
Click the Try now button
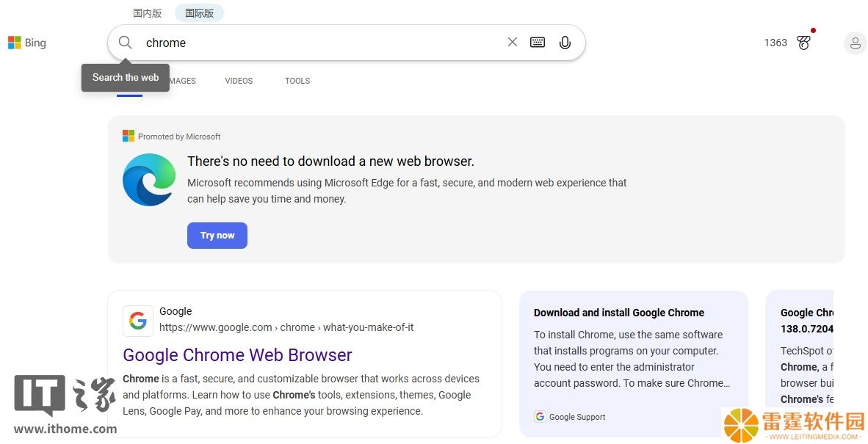217,236
